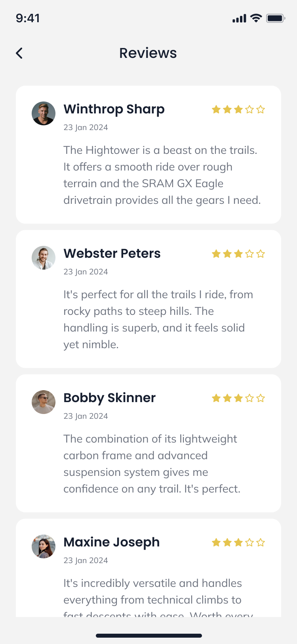Tap Bobby Skinner's star rating
Viewport: 297px width, 644px height.
(238, 398)
